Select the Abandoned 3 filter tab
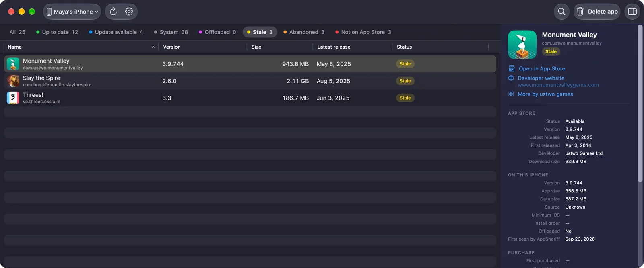This screenshot has height=268, width=644. [x=304, y=32]
